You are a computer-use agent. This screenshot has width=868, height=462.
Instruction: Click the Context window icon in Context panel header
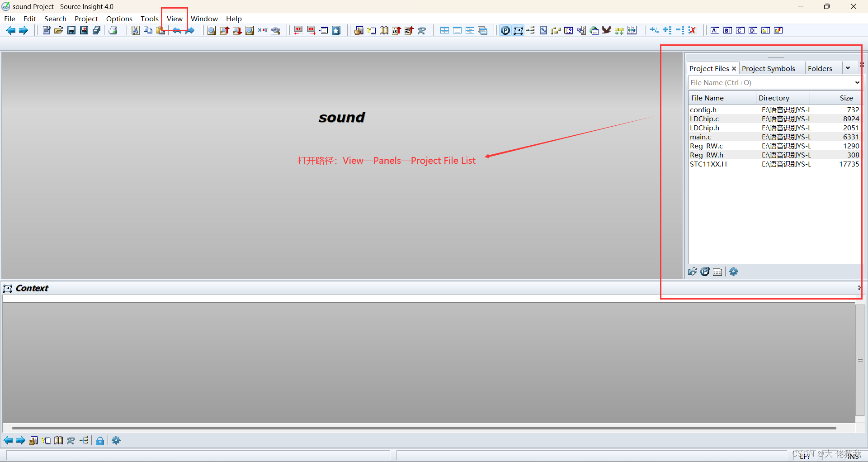pos(7,288)
